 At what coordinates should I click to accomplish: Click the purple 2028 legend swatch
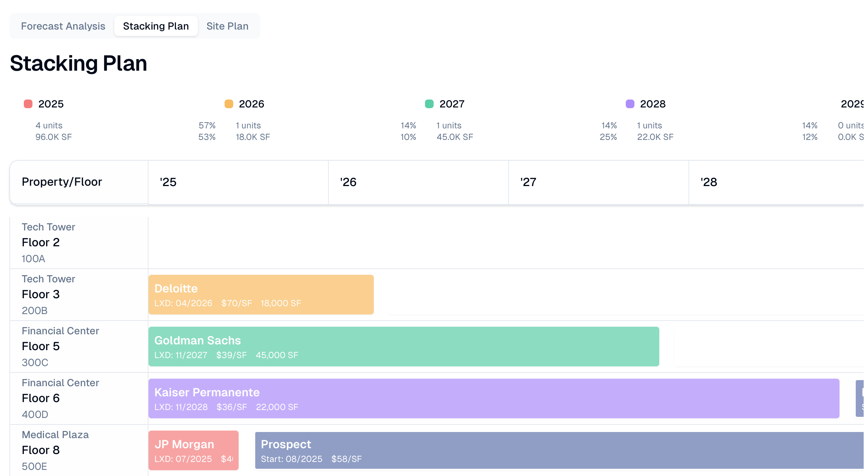click(x=630, y=104)
